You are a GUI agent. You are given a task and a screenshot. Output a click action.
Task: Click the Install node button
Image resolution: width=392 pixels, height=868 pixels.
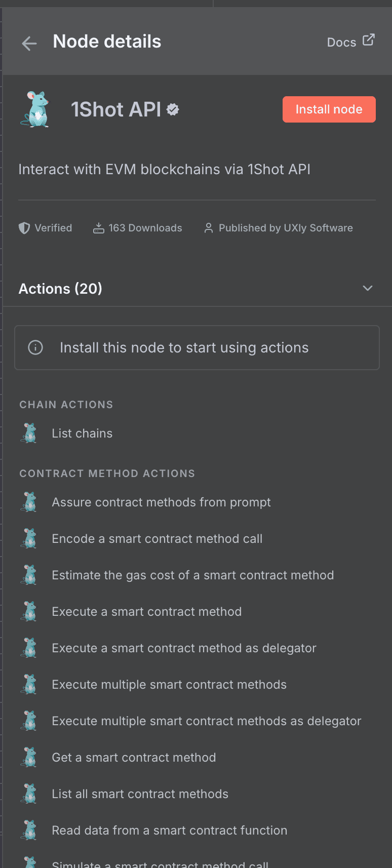click(329, 109)
